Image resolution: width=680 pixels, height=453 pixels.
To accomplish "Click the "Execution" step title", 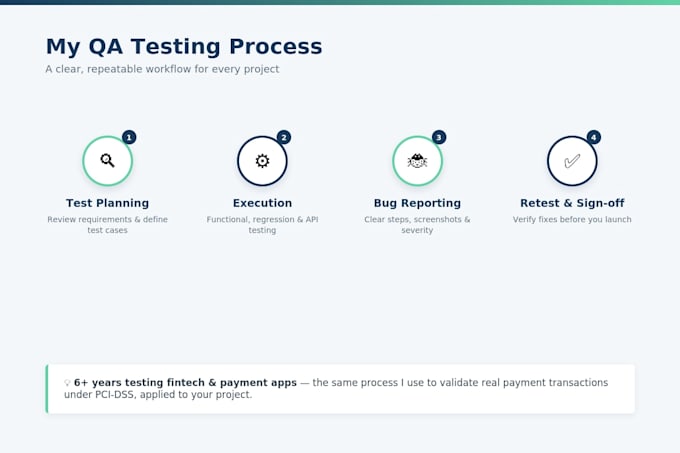I will coord(262,203).
